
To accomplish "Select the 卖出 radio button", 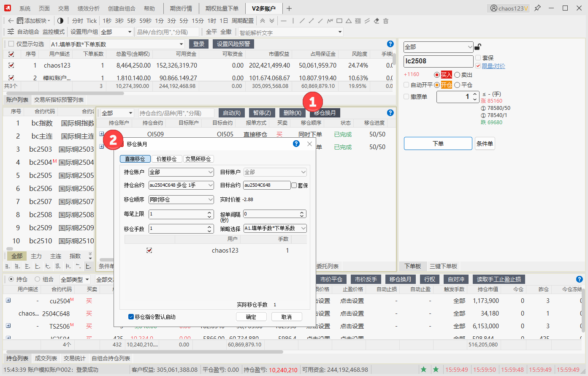I will pos(457,75).
